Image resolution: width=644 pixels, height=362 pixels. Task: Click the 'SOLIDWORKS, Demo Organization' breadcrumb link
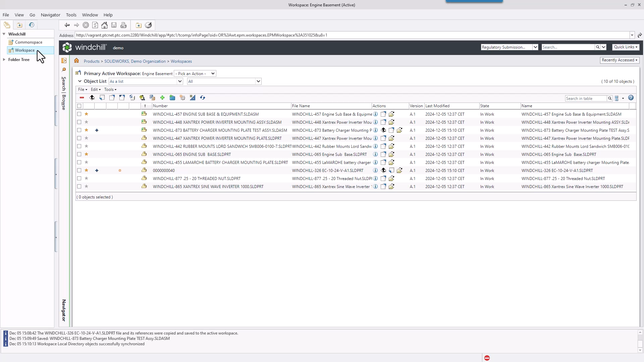(x=135, y=61)
